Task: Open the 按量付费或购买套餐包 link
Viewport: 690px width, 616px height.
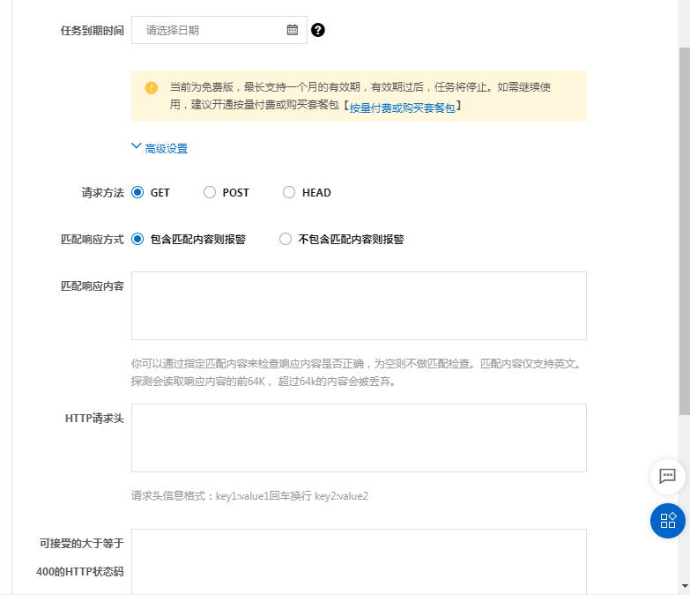Action: 402,108
